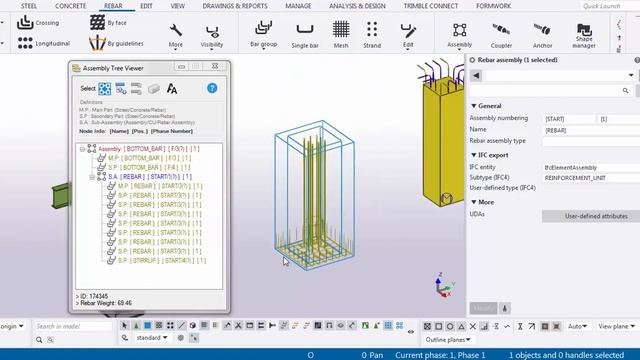
Task: Click the font size AA icon in Tree Viewer
Action: pyautogui.click(x=172, y=89)
